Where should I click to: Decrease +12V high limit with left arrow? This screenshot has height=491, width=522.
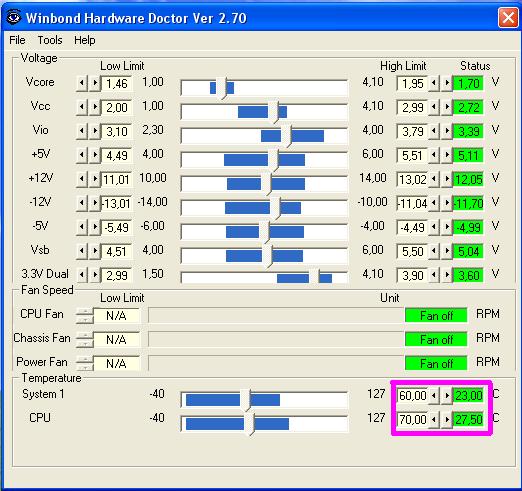[x=433, y=179]
